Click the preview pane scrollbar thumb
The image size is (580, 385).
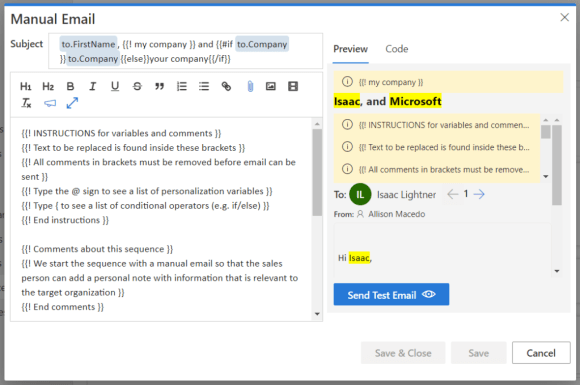(557, 165)
